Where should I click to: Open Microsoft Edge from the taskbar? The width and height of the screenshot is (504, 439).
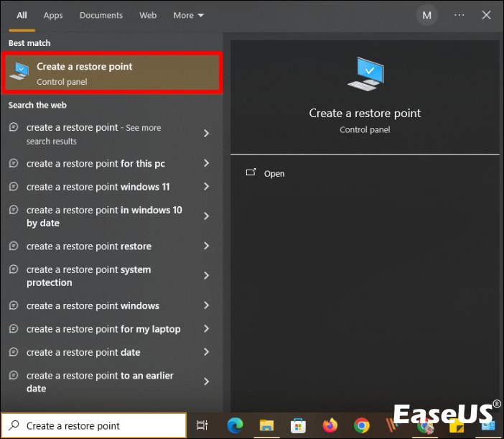tap(235, 425)
